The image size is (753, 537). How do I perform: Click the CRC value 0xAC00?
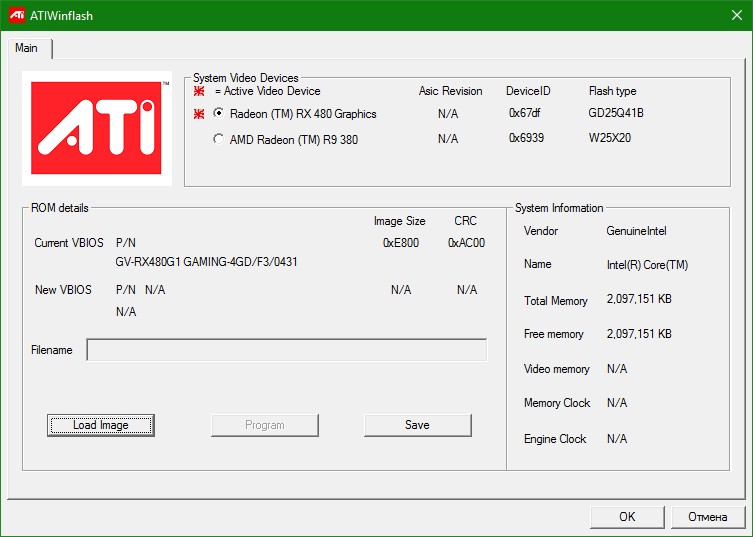pos(466,243)
